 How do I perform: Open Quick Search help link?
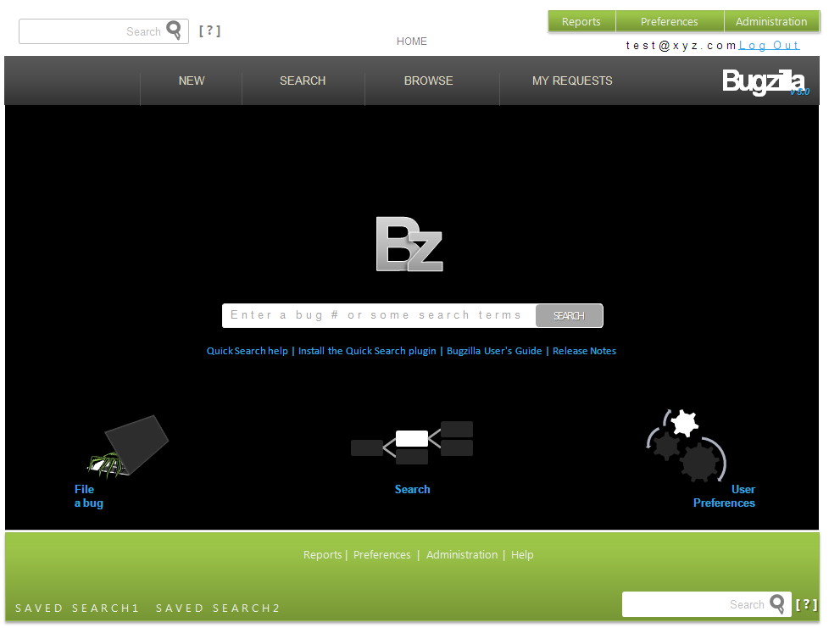(x=247, y=351)
